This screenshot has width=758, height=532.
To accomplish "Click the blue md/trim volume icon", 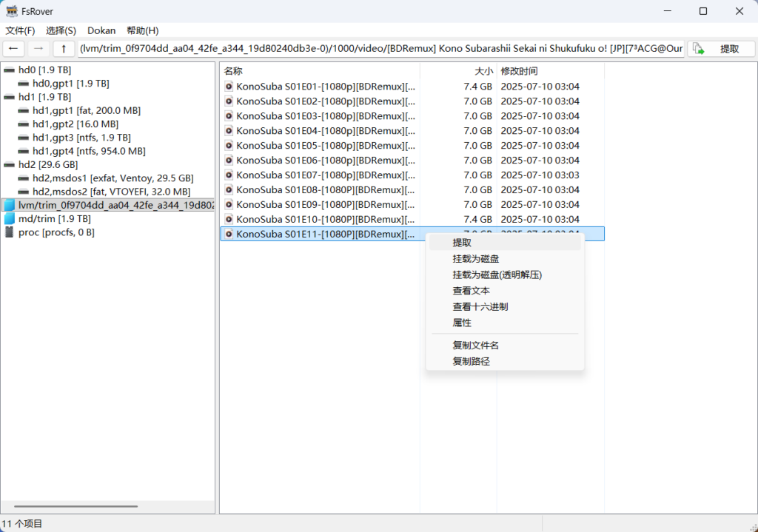I will 9,219.
